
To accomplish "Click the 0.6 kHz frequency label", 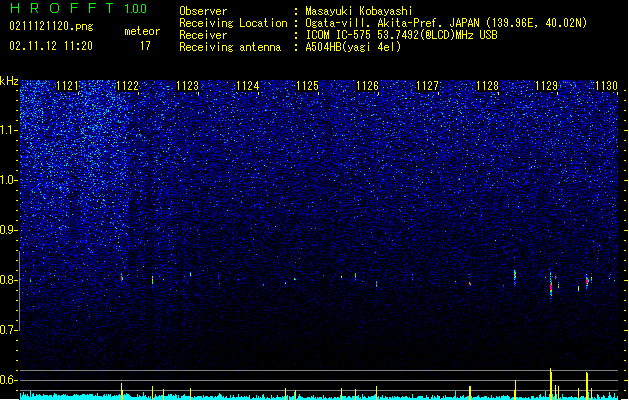I will (9, 380).
